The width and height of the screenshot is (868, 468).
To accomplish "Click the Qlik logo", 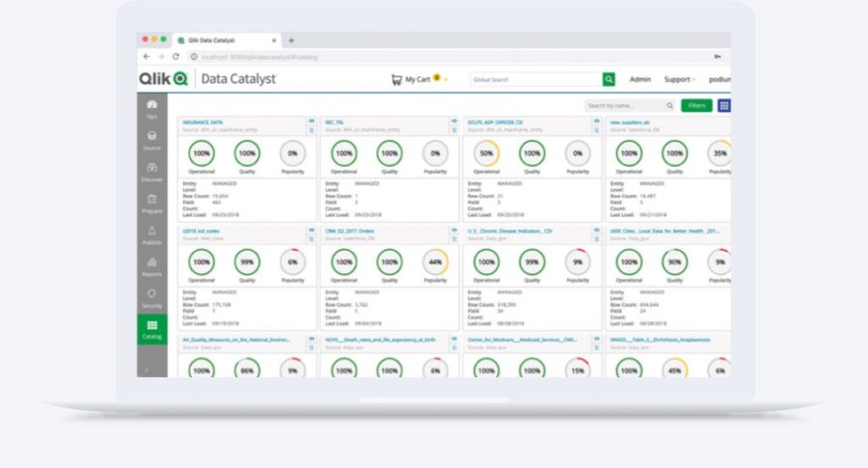I will 164,79.
